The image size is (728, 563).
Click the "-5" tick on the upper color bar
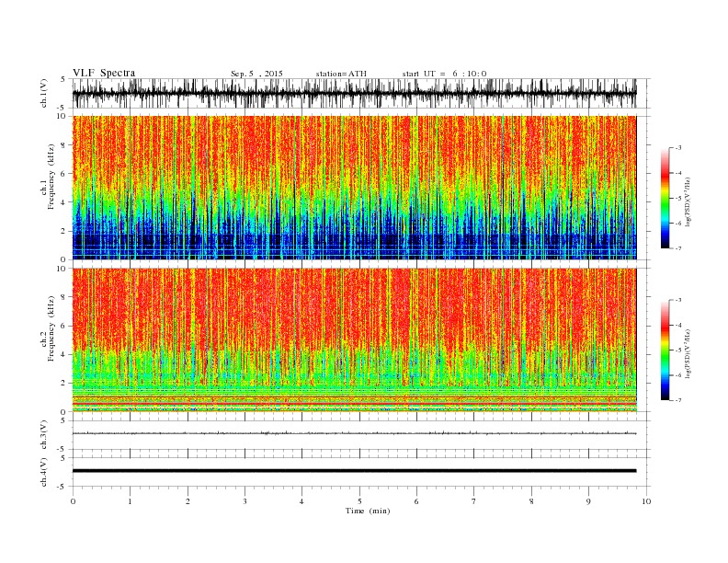tap(677, 199)
